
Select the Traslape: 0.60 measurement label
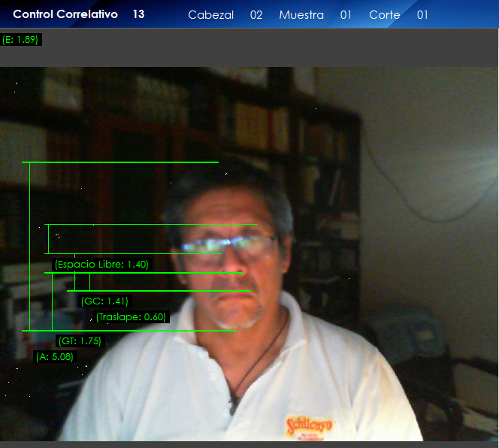[131, 317]
